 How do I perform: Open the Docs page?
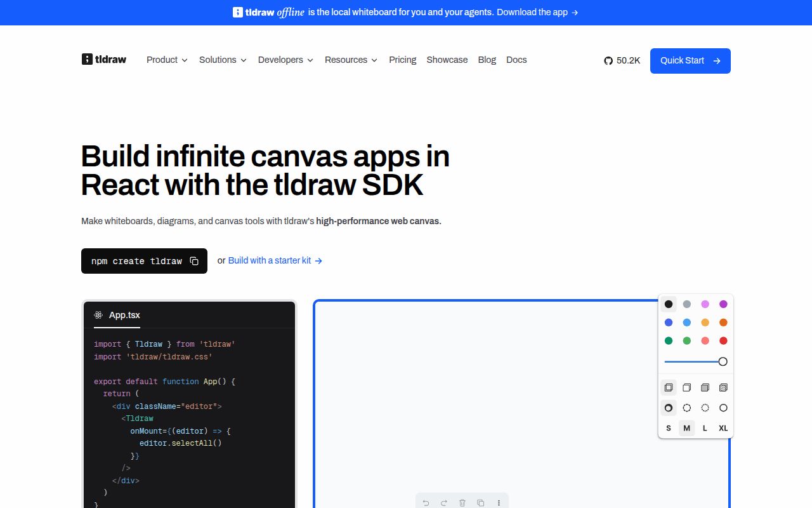pos(516,60)
